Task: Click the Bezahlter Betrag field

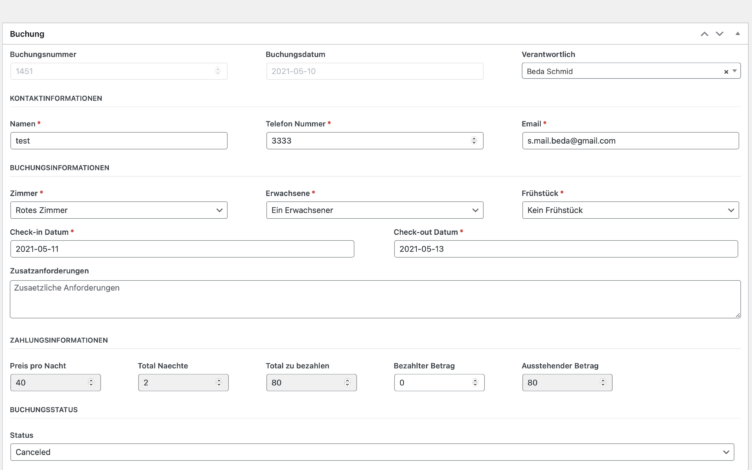Action: pyautogui.click(x=439, y=383)
